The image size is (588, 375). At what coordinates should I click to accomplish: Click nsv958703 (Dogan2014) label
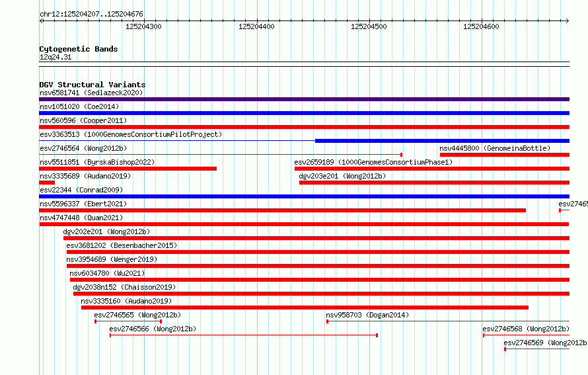(x=367, y=315)
